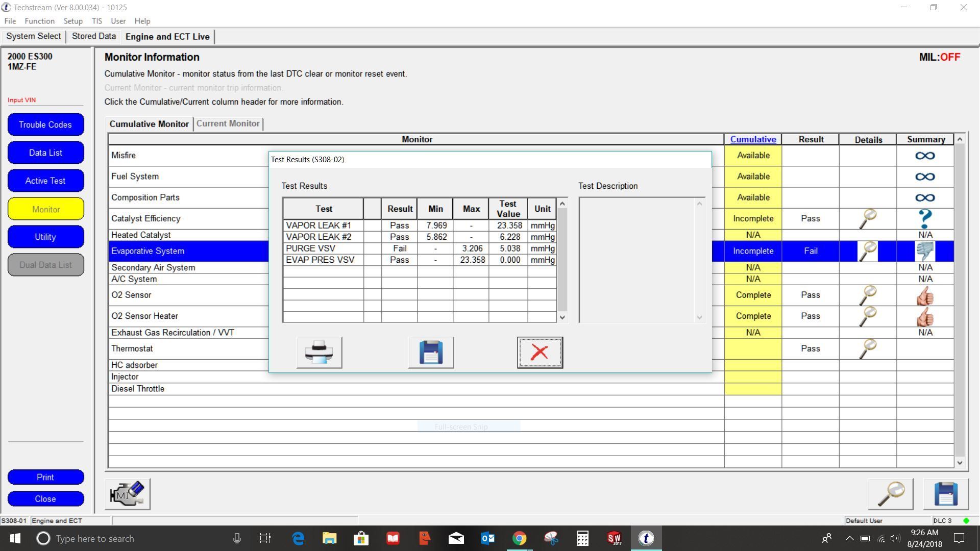
Task: Open Calculator from the Windows taskbar
Action: pos(582,538)
